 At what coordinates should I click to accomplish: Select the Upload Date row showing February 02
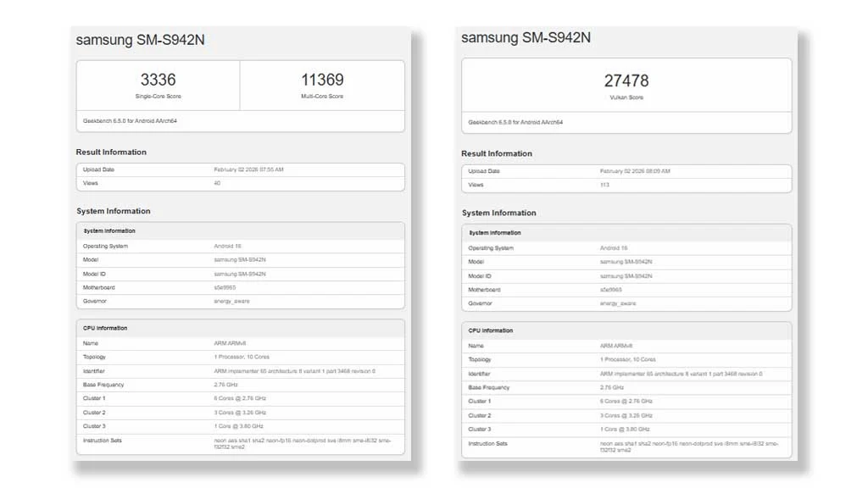[x=240, y=169]
